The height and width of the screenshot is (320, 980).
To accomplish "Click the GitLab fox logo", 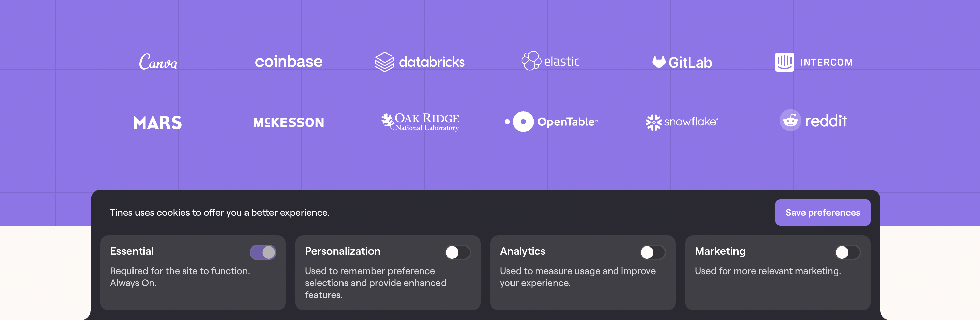I will point(659,62).
